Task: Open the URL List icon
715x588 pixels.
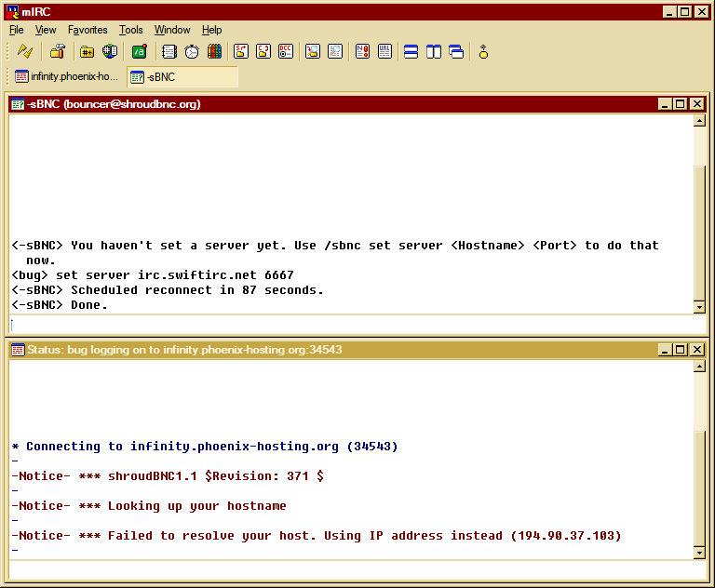Action: pyautogui.click(x=384, y=51)
